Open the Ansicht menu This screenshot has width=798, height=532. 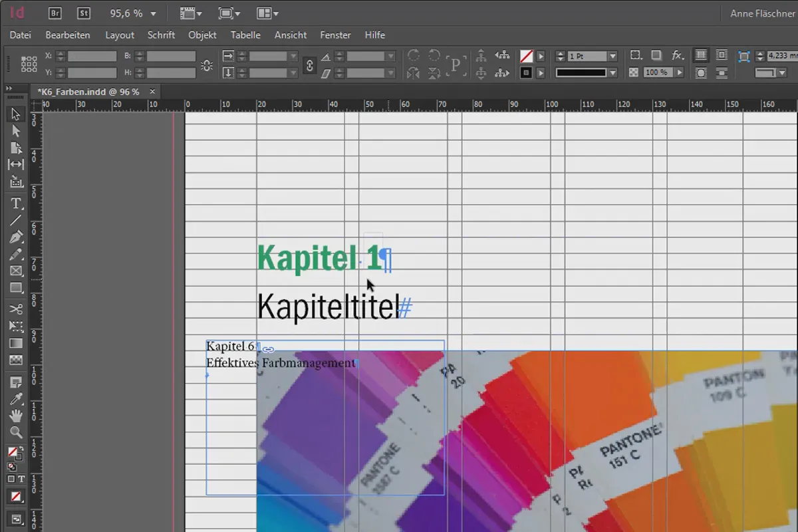click(x=291, y=35)
